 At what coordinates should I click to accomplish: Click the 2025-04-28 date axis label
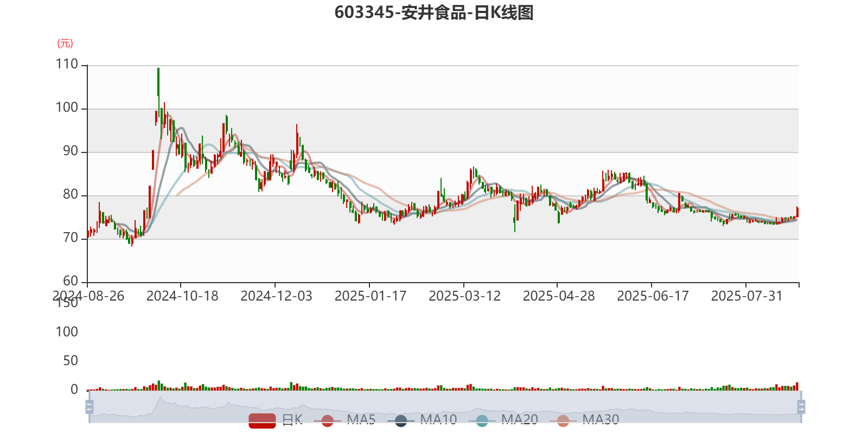559,296
